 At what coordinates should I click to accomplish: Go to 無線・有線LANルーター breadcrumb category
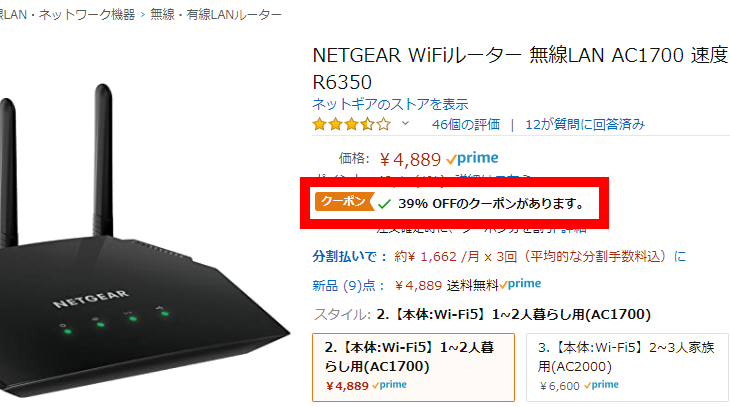point(217,16)
